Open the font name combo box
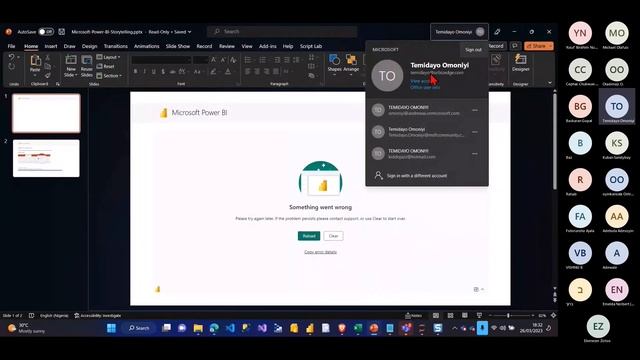 161,60
